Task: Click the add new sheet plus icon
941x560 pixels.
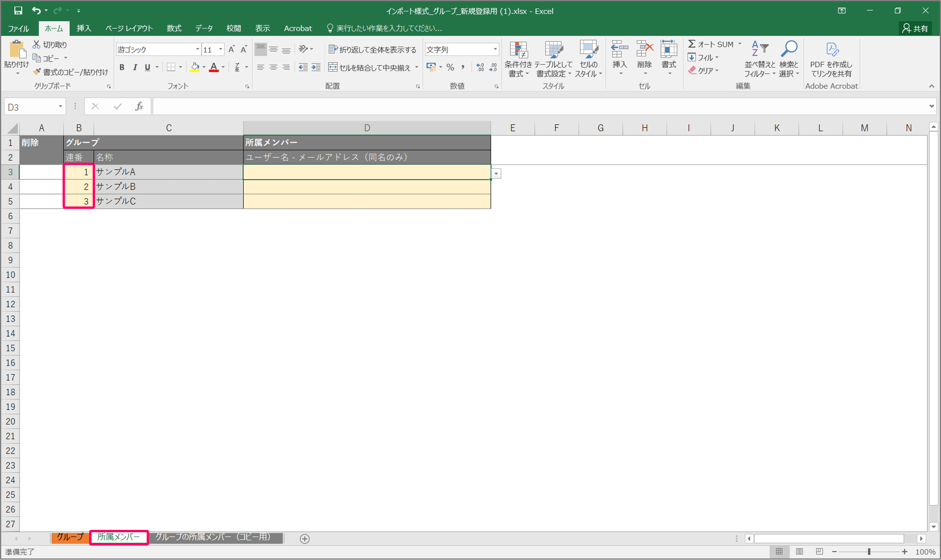Action: (305, 538)
